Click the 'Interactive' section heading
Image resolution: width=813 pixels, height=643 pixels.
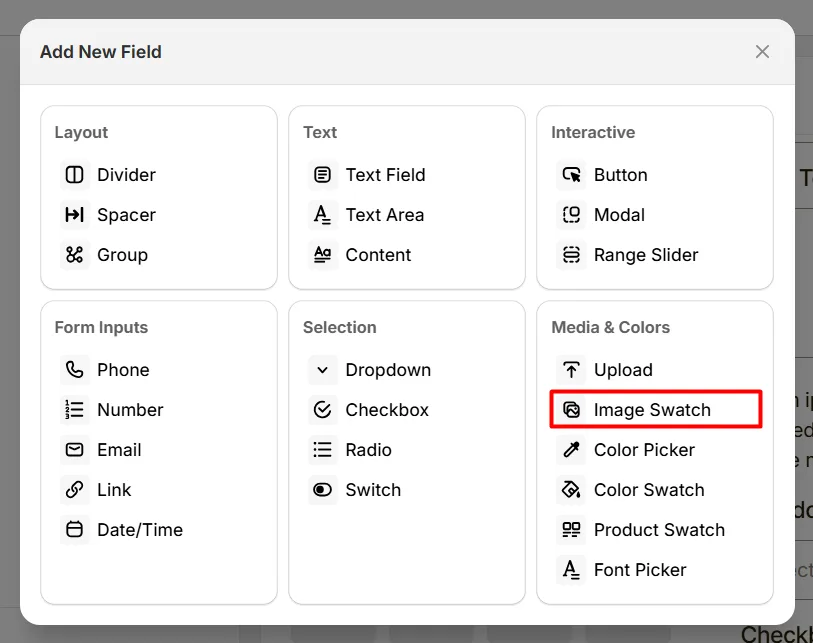coord(593,132)
